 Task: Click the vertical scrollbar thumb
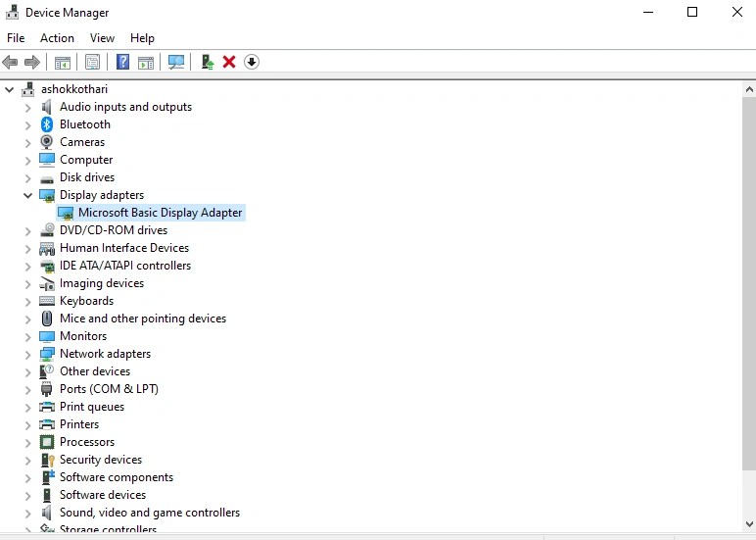coord(749,284)
